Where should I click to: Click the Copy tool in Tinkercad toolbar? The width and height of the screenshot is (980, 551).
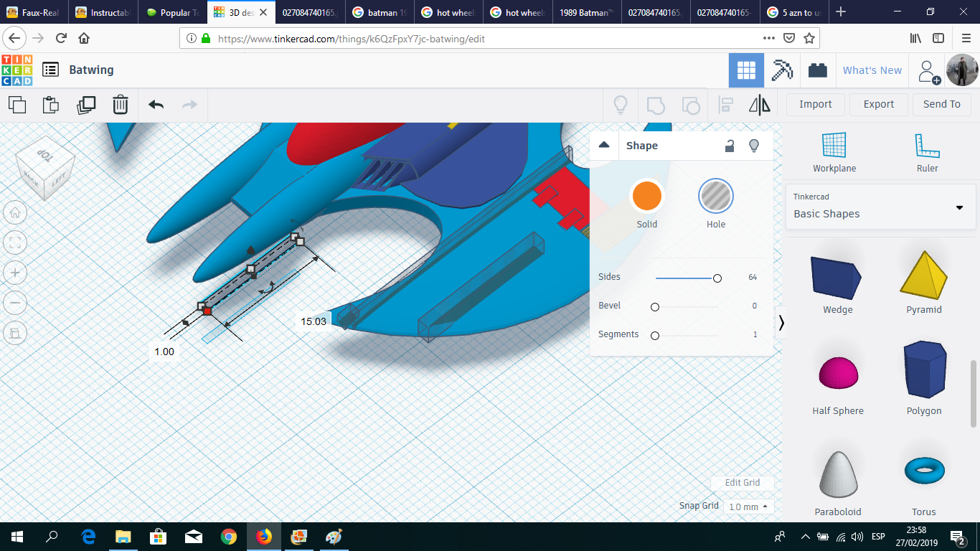[x=17, y=105]
